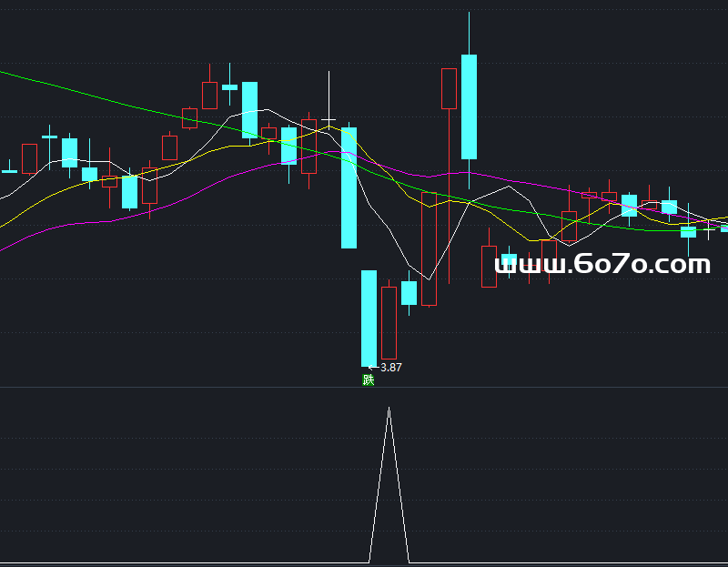
Task: Click the green moving average line
Action: click(109, 96)
